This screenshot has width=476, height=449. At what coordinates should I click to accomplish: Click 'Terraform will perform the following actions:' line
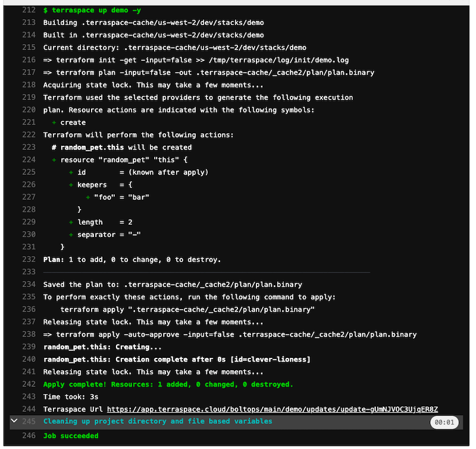(x=139, y=135)
